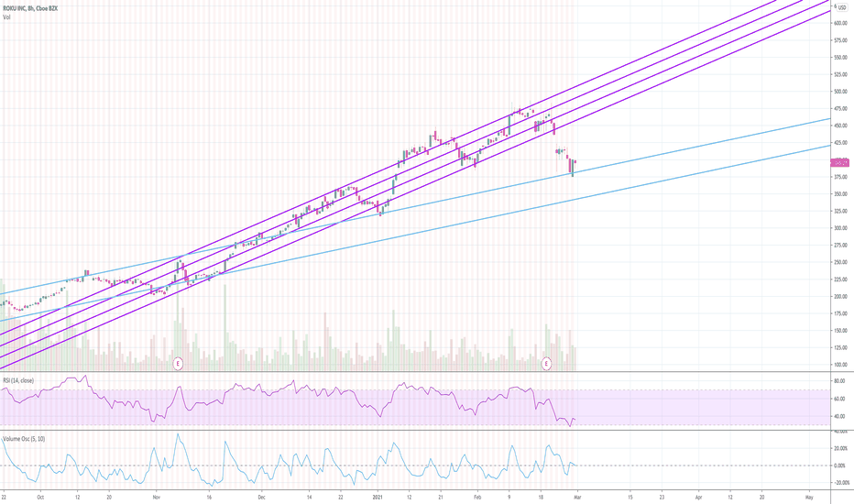This screenshot has height=504, width=854.
Task: Click the 450.00 price axis label
Action: pos(840,126)
